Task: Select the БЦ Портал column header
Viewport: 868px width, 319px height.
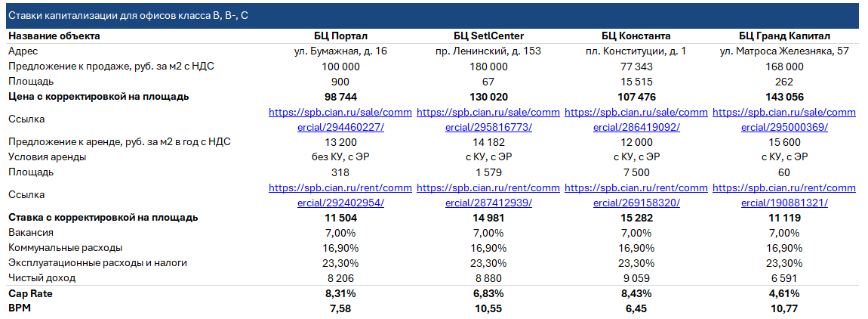Action: click(340, 36)
